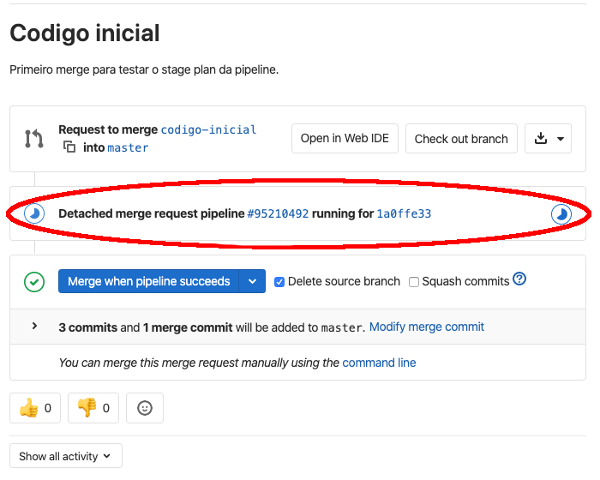Click the green ready-to-merge check icon
This screenshot has height=480, width=600.
coord(34,282)
